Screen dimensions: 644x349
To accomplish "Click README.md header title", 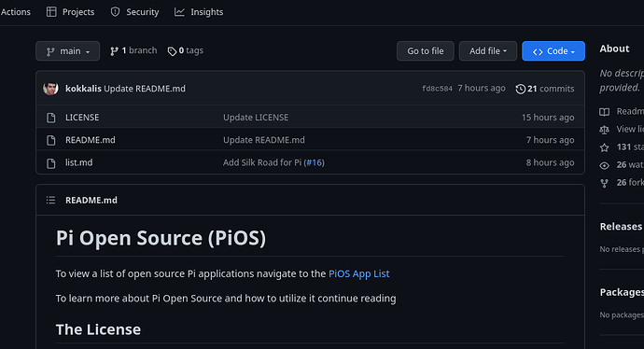I will (91, 200).
